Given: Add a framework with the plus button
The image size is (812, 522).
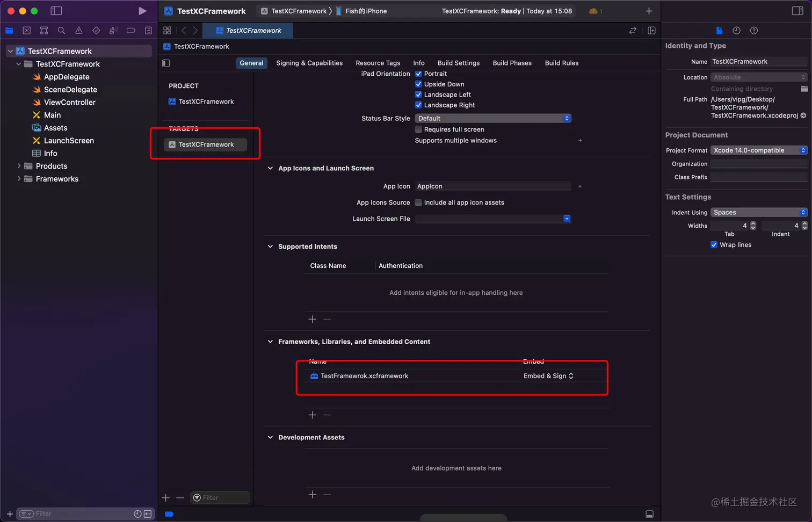Looking at the screenshot, I should [313, 415].
